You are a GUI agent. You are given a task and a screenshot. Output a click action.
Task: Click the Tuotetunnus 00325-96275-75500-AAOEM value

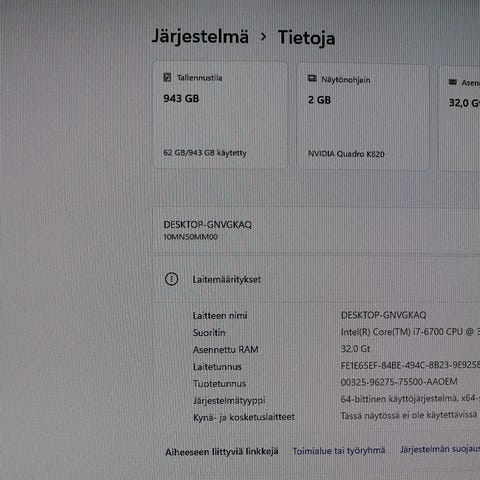tap(399, 382)
